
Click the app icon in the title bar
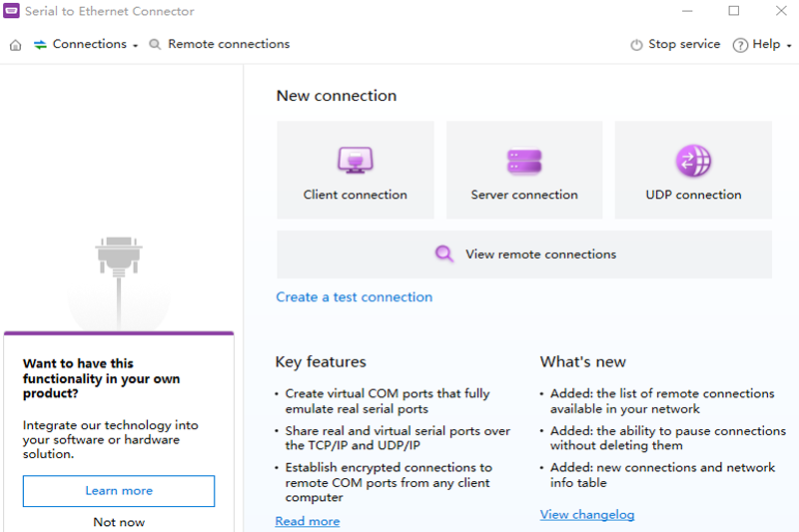coord(11,11)
